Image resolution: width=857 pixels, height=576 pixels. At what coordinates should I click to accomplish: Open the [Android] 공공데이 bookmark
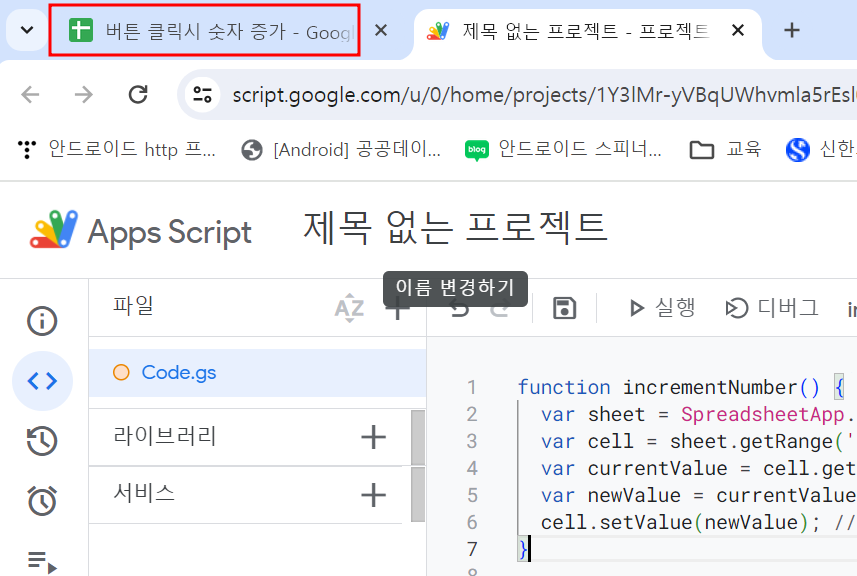point(341,149)
